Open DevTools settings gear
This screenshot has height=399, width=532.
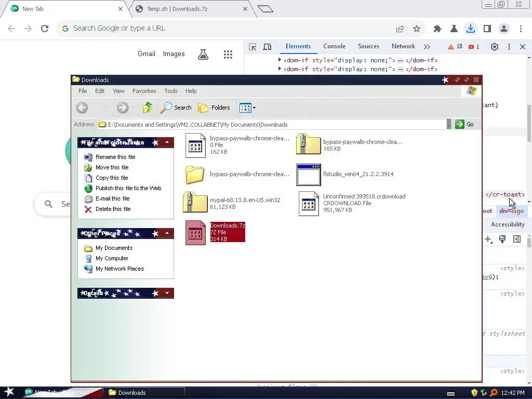[x=495, y=47]
